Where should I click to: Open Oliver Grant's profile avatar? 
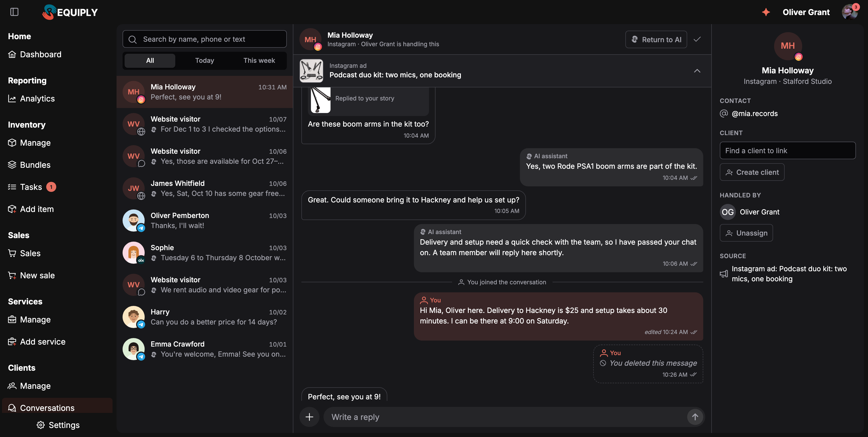tap(850, 12)
